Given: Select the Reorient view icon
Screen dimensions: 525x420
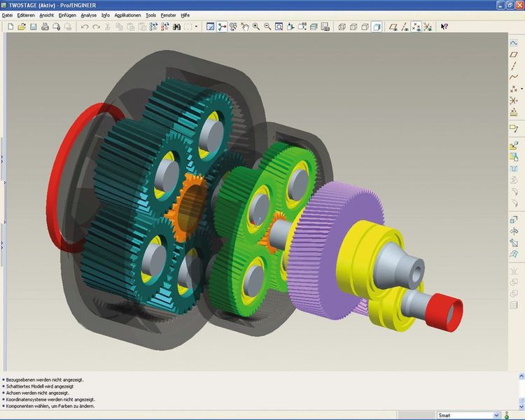Looking at the screenshot, I should tap(290, 27).
